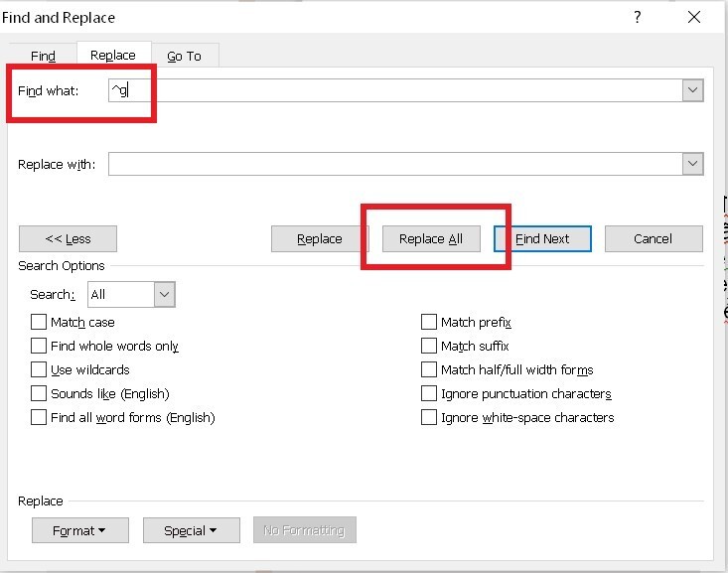Open the Format dropdown button
The width and height of the screenshot is (728, 573).
pyautogui.click(x=80, y=530)
